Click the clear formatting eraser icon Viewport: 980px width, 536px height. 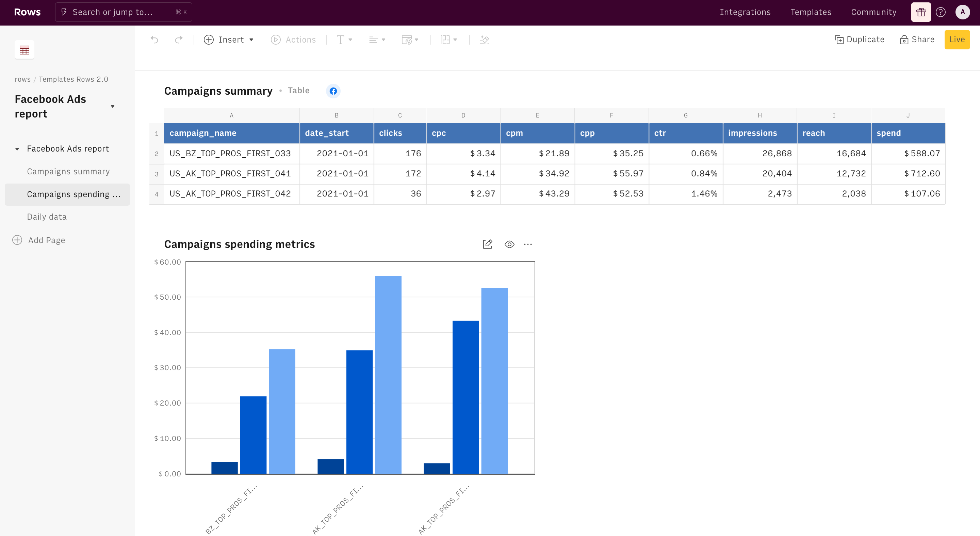coord(484,40)
